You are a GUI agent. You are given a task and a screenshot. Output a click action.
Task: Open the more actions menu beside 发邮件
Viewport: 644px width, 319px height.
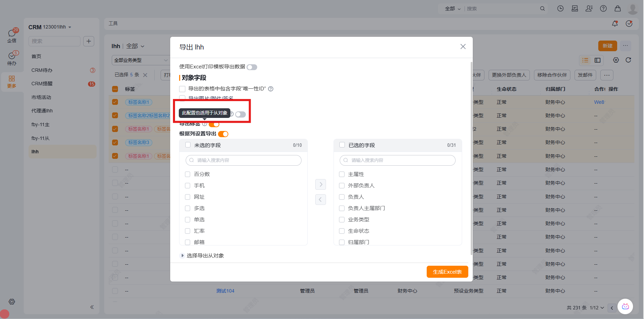point(607,75)
